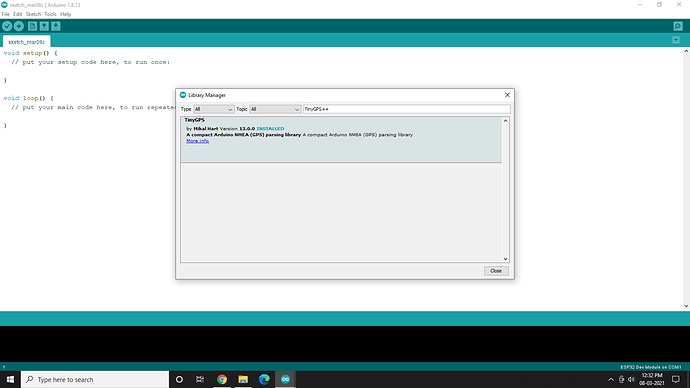
Task: Expand the Topic filter dropdown
Action: click(x=275, y=109)
